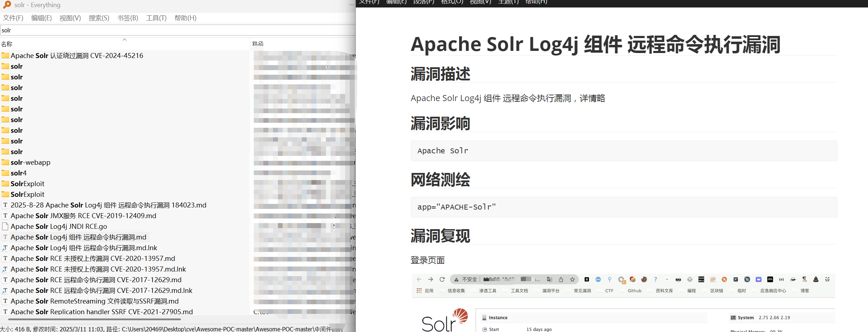
Task: Click the cookie extension icon in browser toolbar
Action: tap(644, 279)
